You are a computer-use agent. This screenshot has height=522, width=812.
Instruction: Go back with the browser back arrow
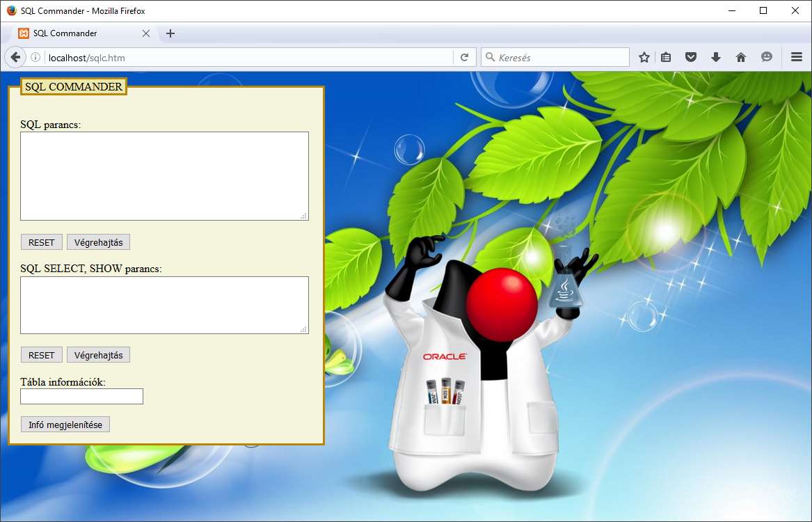[x=15, y=58]
